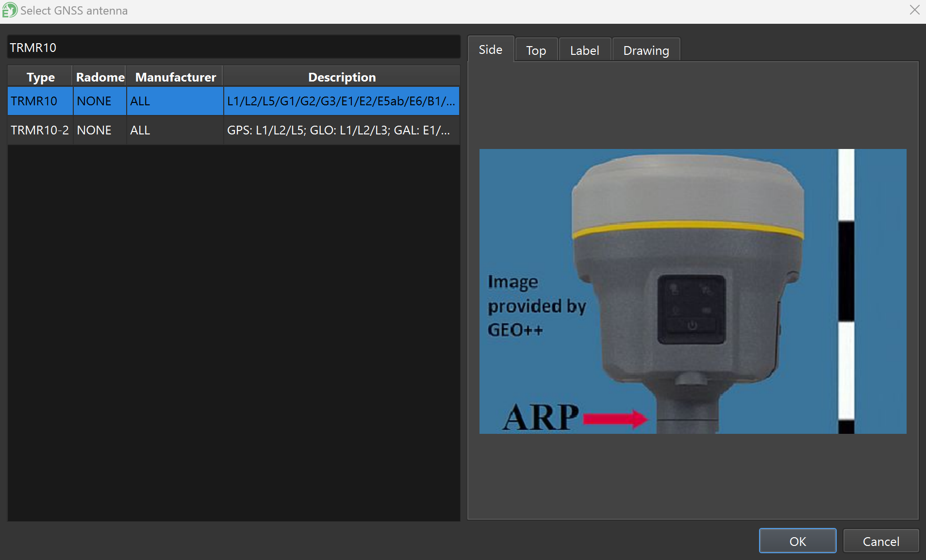926x560 pixels.
Task: Show the Drawing tab
Action: 645,50
